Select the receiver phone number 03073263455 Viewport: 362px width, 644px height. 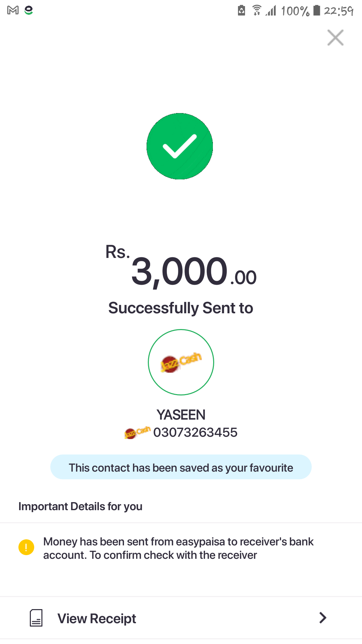pyautogui.click(x=195, y=432)
